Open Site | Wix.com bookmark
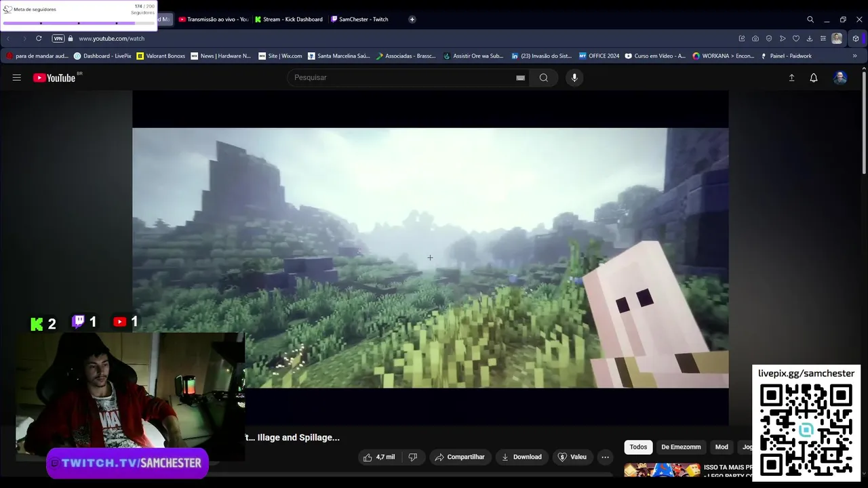868x488 pixels. [x=280, y=56]
